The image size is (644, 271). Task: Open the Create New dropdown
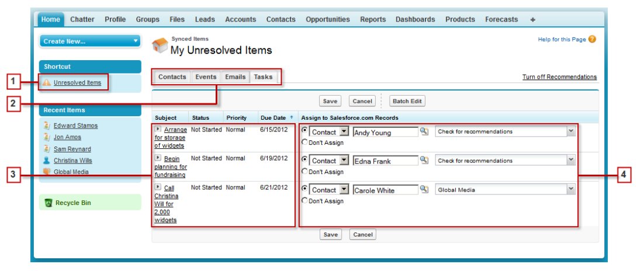tap(90, 41)
